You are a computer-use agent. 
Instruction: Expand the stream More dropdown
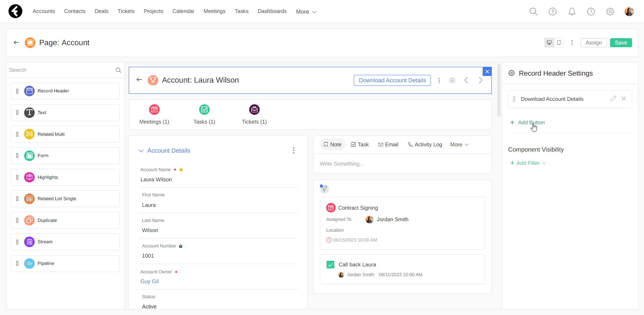coord(459,145)
